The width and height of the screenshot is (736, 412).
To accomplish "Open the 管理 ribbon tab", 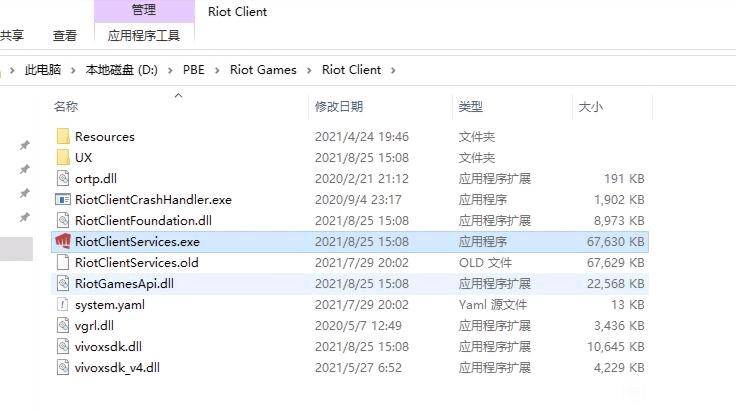I will tap(144, 10).
